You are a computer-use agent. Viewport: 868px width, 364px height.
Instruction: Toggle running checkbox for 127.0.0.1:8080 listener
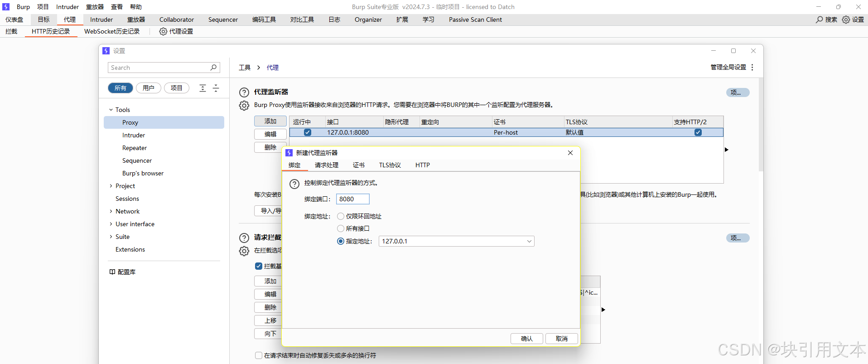coord(308,132)
